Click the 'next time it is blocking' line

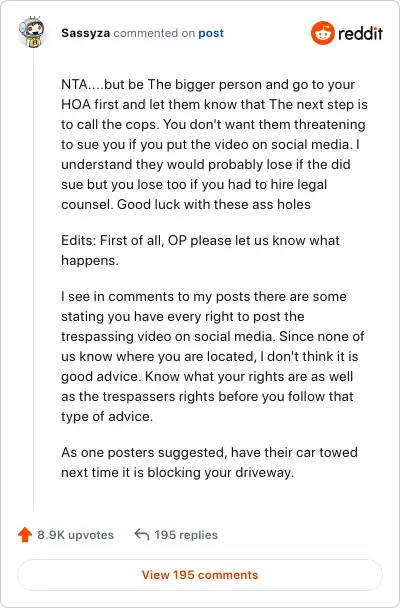(177, 472)
